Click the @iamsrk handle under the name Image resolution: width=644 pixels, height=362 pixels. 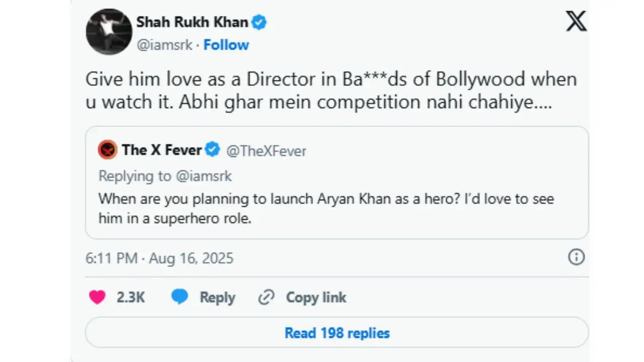click(x=165, y=45)
